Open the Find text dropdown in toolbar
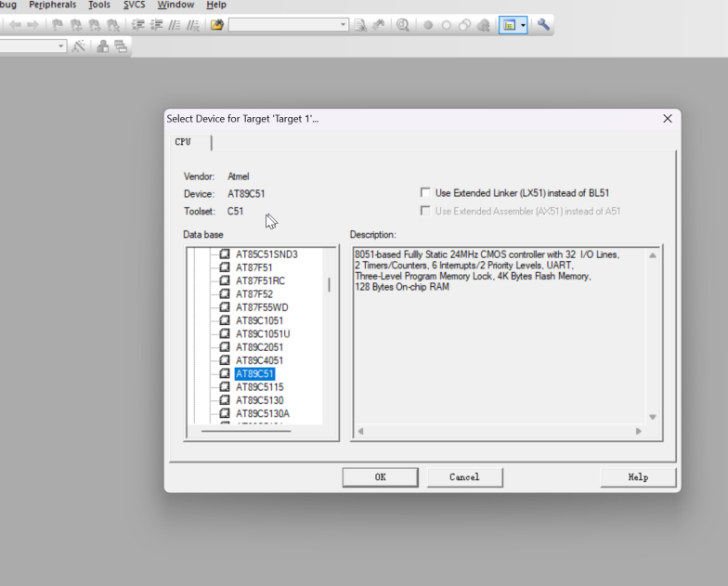The height and width of the screenshot is (586, 728). pyautogui.click(x=343, y=24)
